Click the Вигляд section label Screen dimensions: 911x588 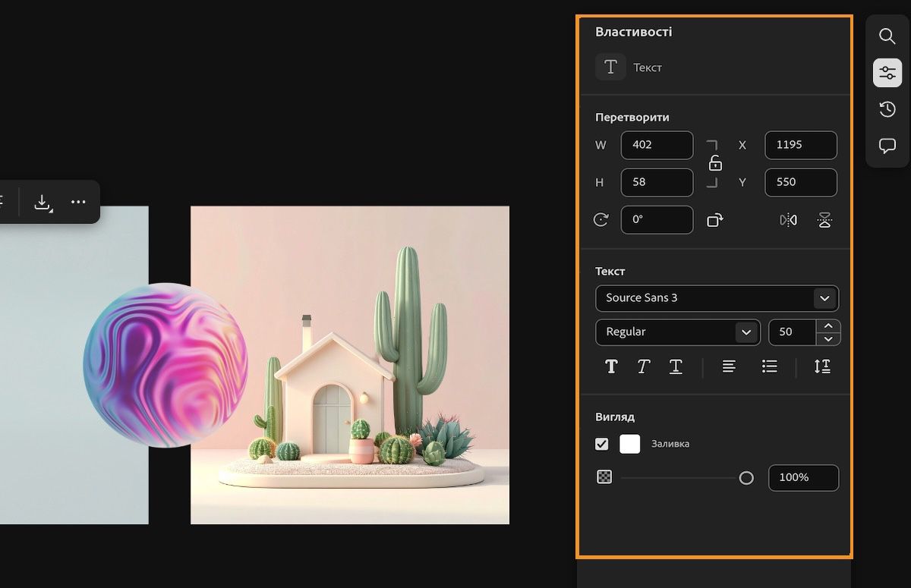615,417
